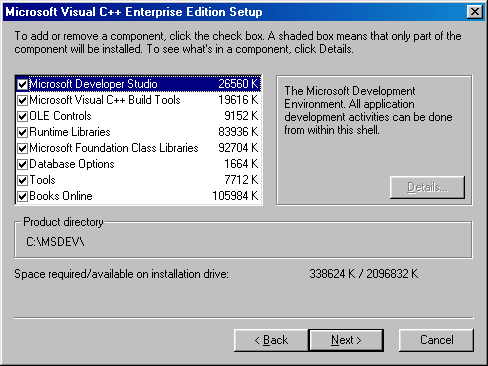Open component Details dialog
The height and width of the screenshot is (366, 488).
427,187
